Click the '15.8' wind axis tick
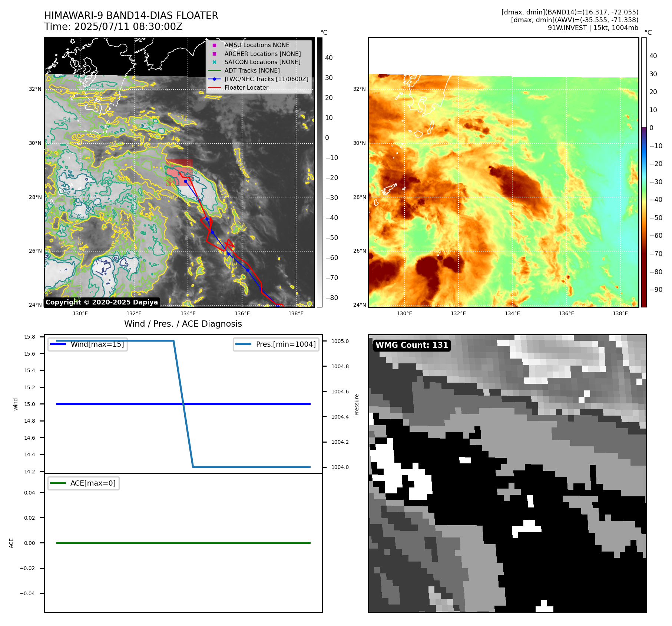 pyautogui.click(x=30, y=337)
